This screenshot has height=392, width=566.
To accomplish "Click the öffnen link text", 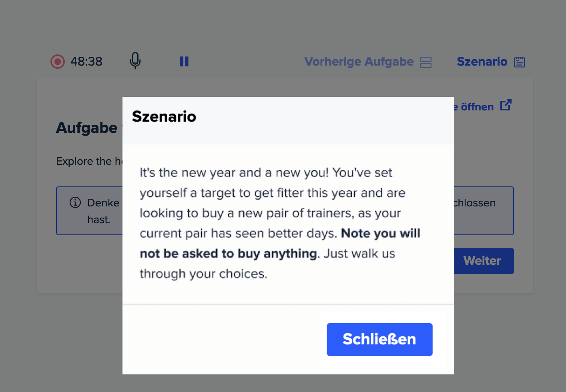I will pos(477,107).
